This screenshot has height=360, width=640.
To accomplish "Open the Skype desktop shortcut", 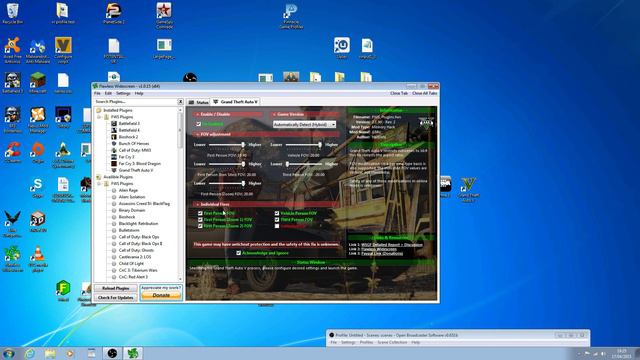I will click(x=38, y=188).
